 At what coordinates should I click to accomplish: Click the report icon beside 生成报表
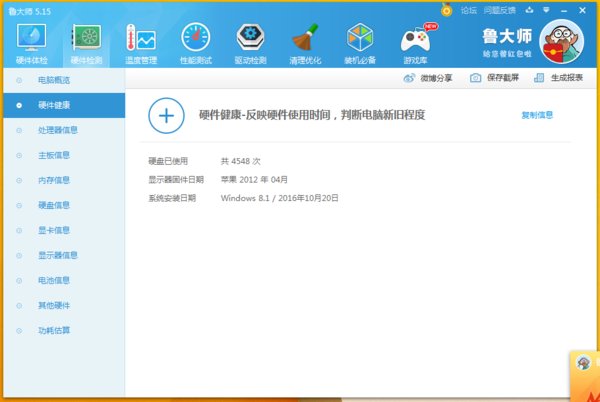coord(539,78)
